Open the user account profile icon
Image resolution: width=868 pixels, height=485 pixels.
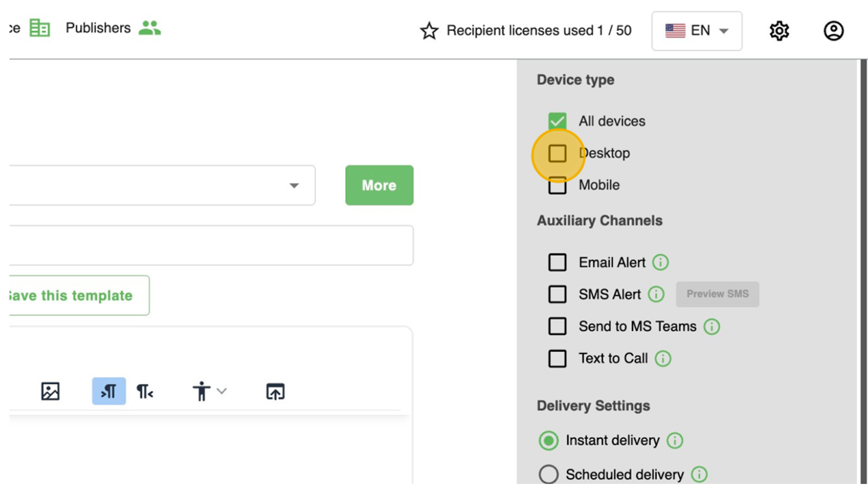833,31
